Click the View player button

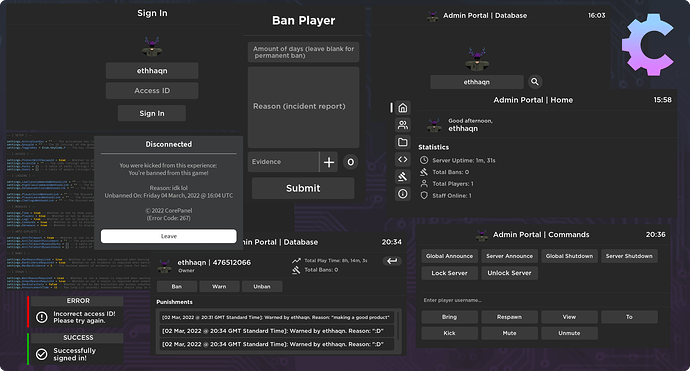(x=569, y=317)
